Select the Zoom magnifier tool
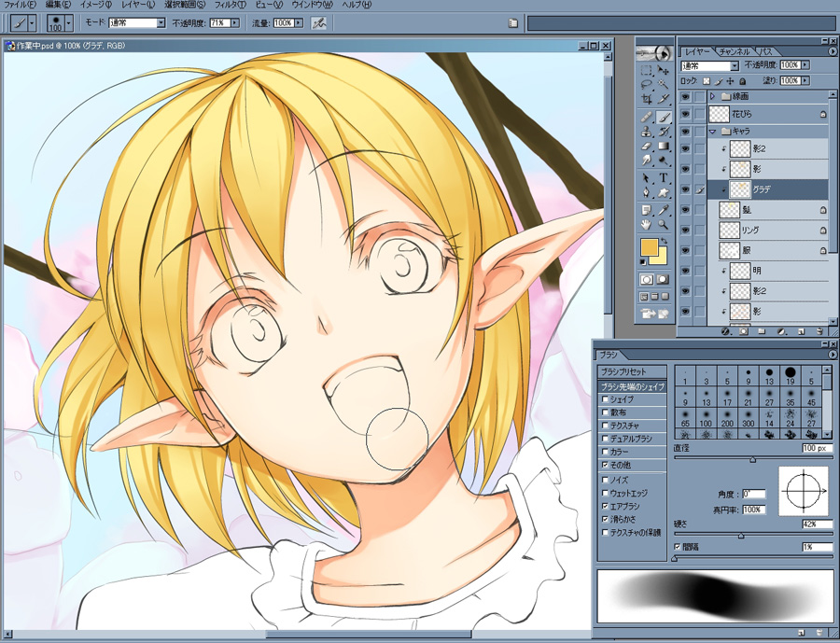The height and width of the screenshot is (643, 840). pyautogui.click(x=664, y=225)
